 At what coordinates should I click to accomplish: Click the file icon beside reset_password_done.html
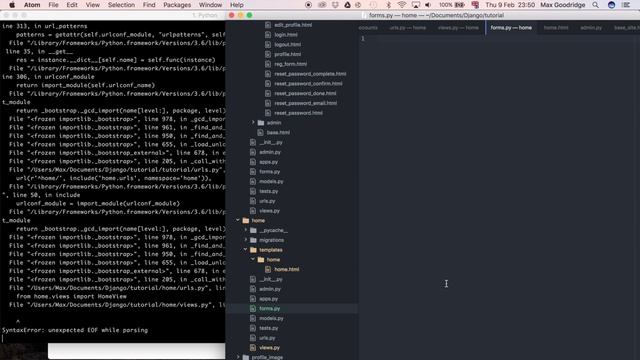(x=268, y=93)
